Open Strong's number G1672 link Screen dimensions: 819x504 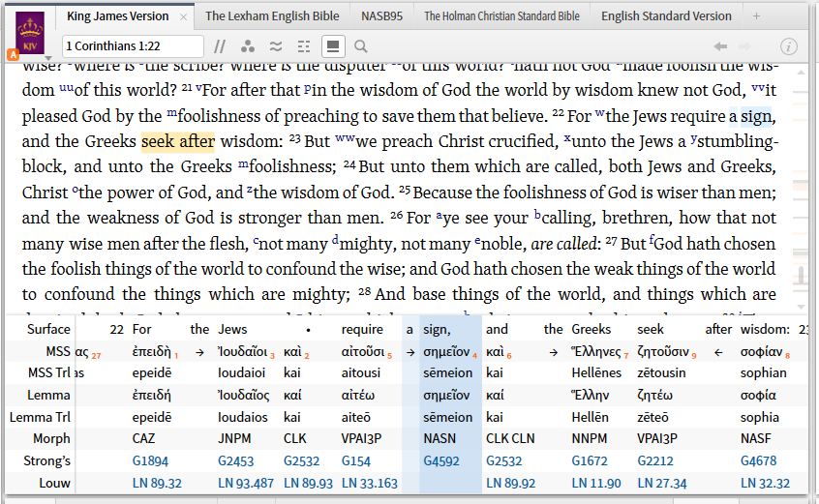[590, 461]
